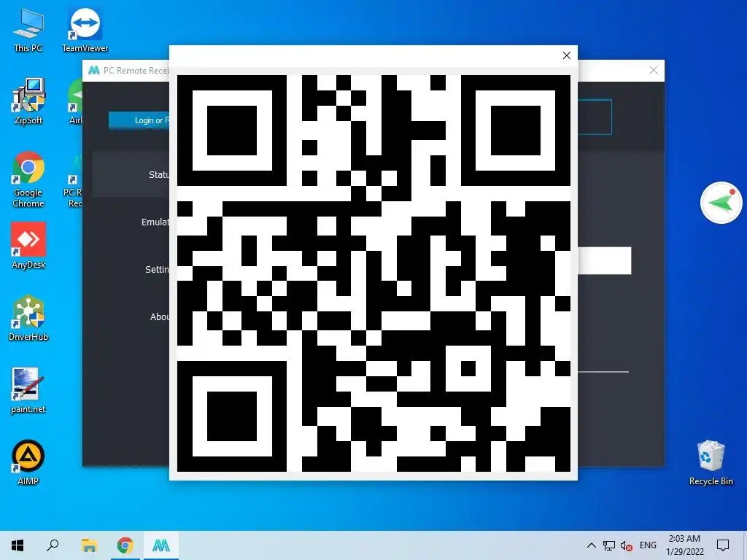Open TeamViewer desktop shortcut
The image size is (747, 560).
(x=85, y=30)
